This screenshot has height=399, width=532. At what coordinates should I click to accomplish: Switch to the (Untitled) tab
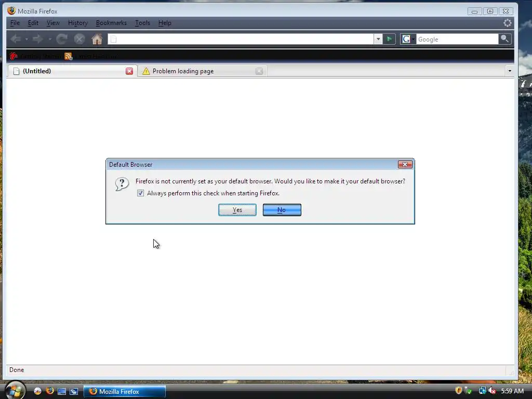coord(72,71)
